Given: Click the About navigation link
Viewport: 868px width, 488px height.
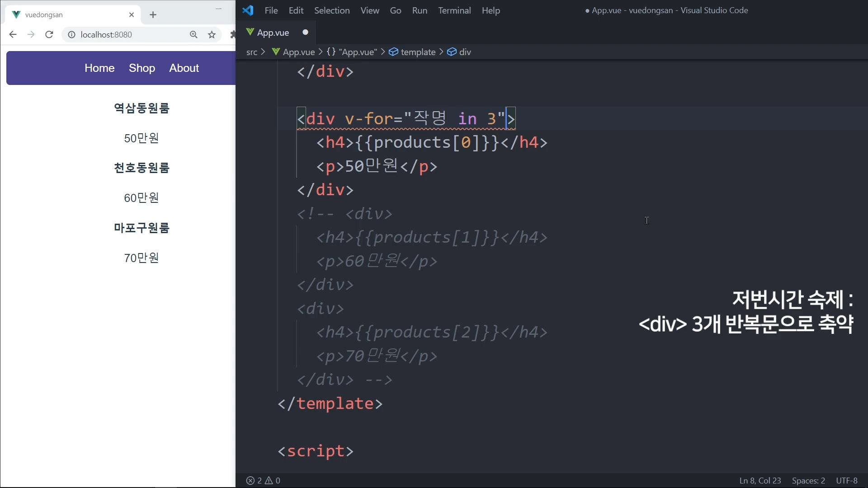Looking at the screenshot, I should coord(184,68).
